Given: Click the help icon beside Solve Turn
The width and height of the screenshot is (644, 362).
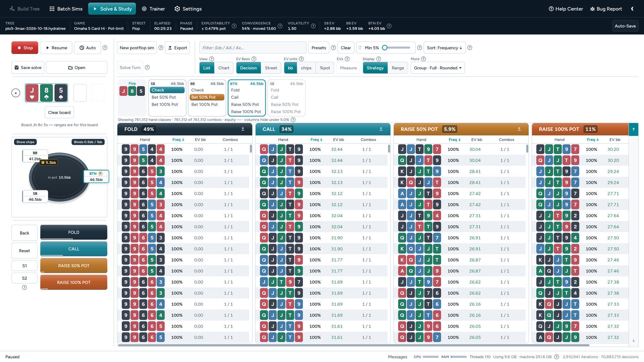Looking at the screenshot, I should click(147, 67).
